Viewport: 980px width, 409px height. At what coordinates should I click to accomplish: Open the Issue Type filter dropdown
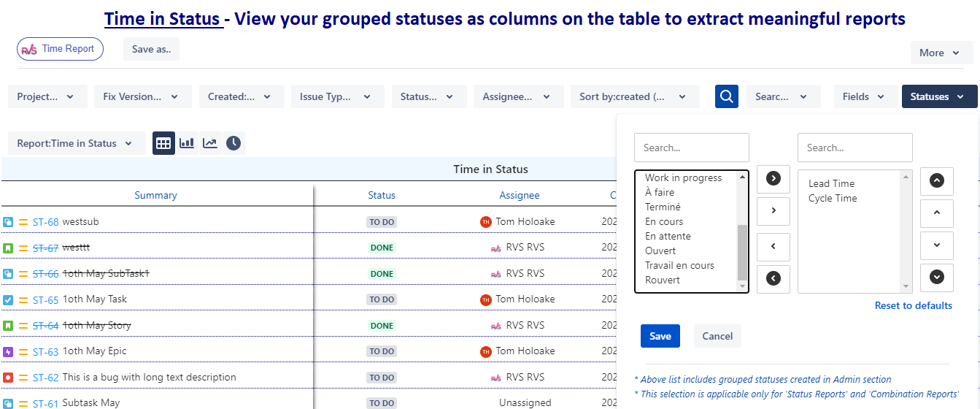336,96
